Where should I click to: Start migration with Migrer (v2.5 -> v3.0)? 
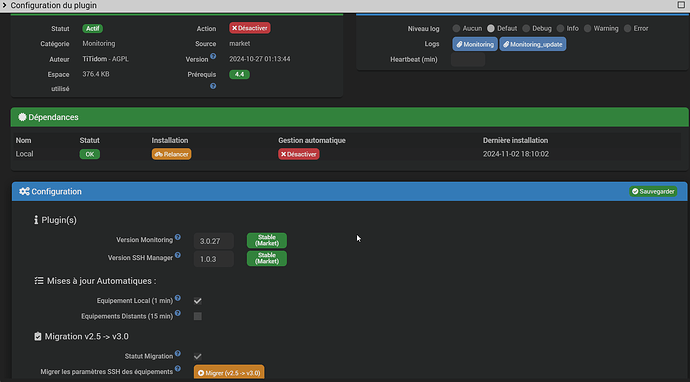229,372
